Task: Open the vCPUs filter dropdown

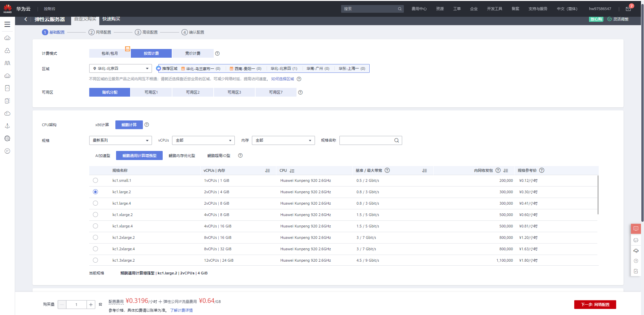Action: 203,140
